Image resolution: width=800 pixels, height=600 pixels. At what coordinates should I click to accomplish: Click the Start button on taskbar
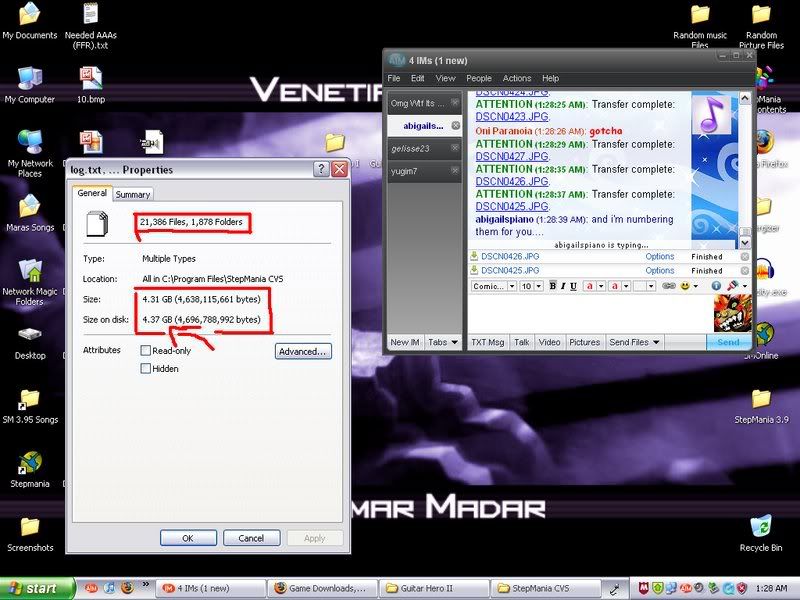pos(37,588)
